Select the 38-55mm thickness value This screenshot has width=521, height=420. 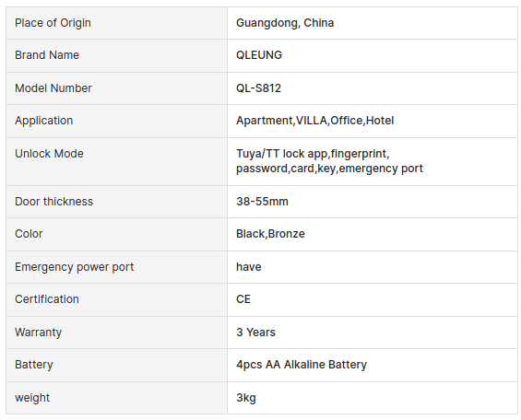[x=262, y=202]
